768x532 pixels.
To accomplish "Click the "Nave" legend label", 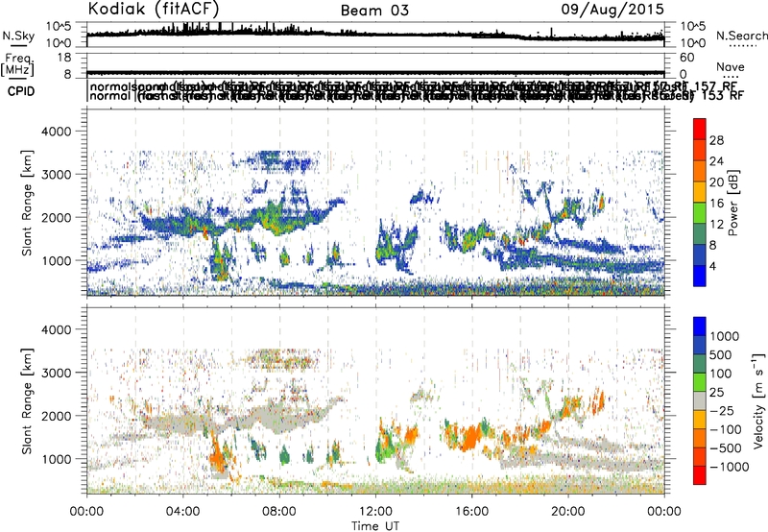I will coord(731,66).
